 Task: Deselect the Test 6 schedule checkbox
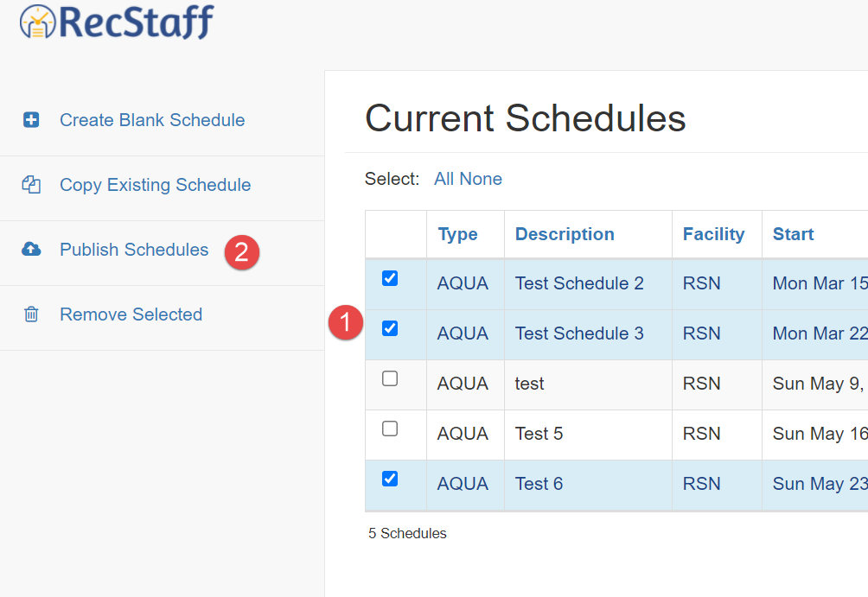390,479
